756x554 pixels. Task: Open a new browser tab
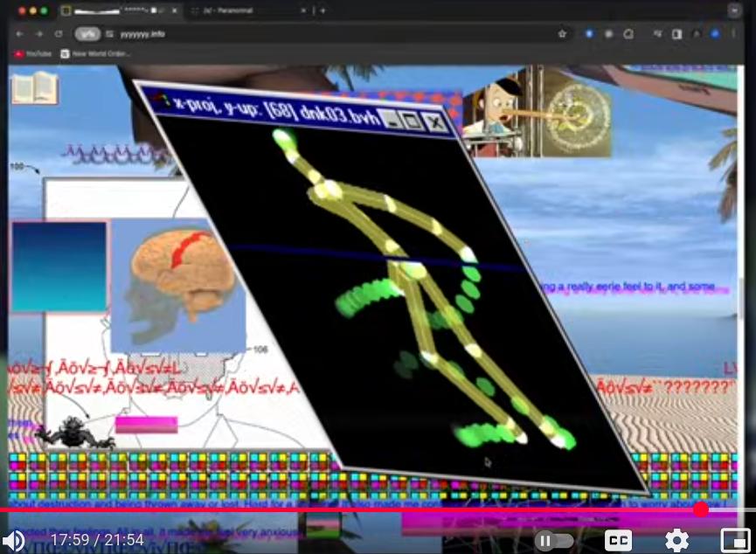pos(323,10)
